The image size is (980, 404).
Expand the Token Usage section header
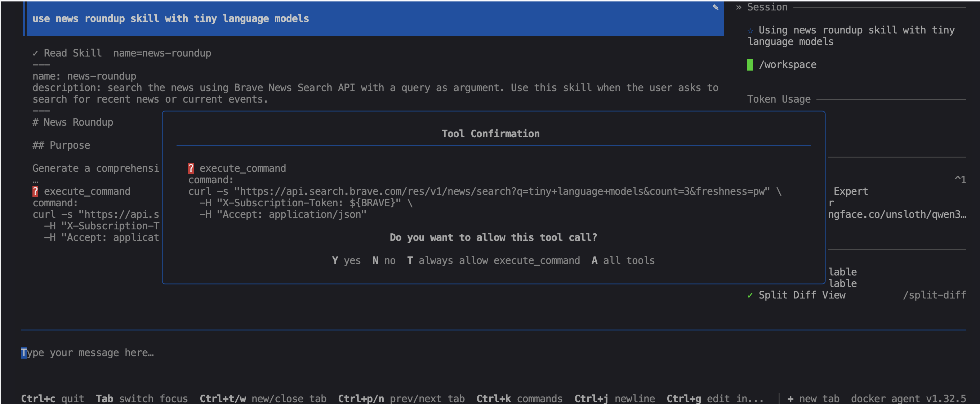[x=778, y=99]
